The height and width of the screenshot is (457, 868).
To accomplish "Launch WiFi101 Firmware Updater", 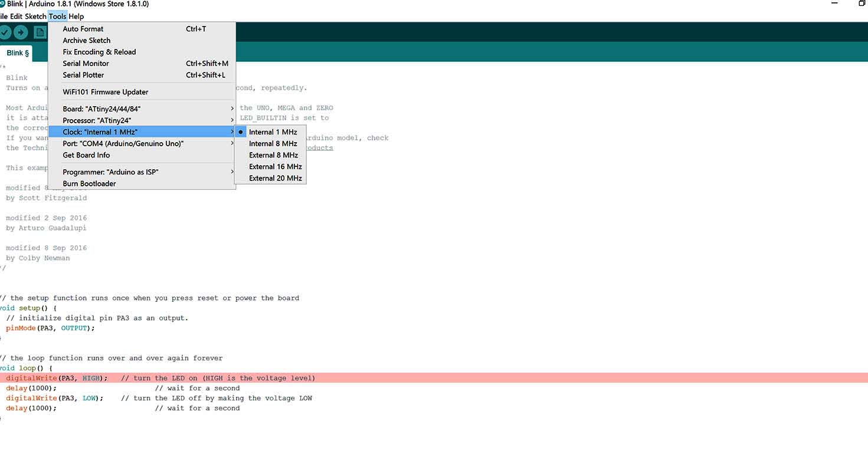I will pyautogui.click(x=142, y=92).
